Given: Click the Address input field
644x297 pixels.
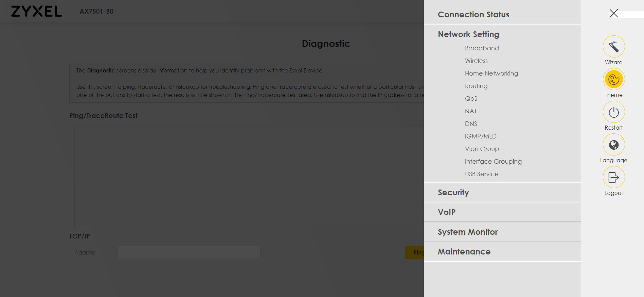Looking at the screenshot, I should [x=189, y=252].
